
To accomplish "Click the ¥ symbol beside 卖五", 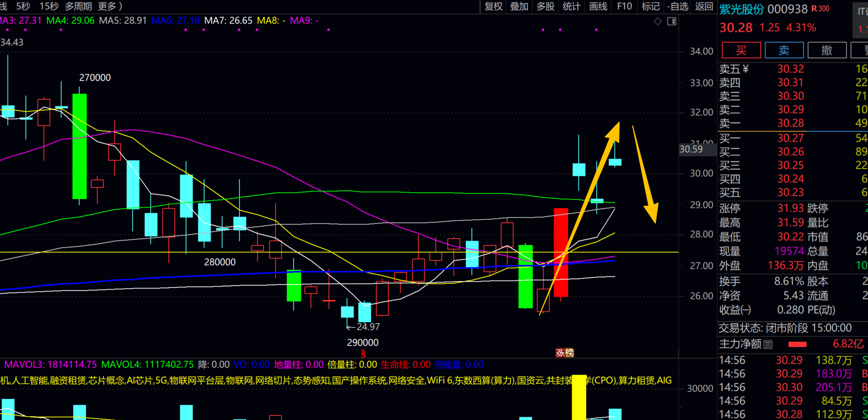I will [x=746, y=69].
